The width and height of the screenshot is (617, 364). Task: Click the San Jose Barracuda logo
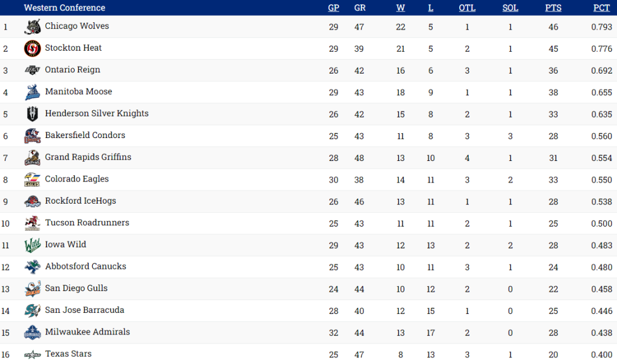[33, 310]
